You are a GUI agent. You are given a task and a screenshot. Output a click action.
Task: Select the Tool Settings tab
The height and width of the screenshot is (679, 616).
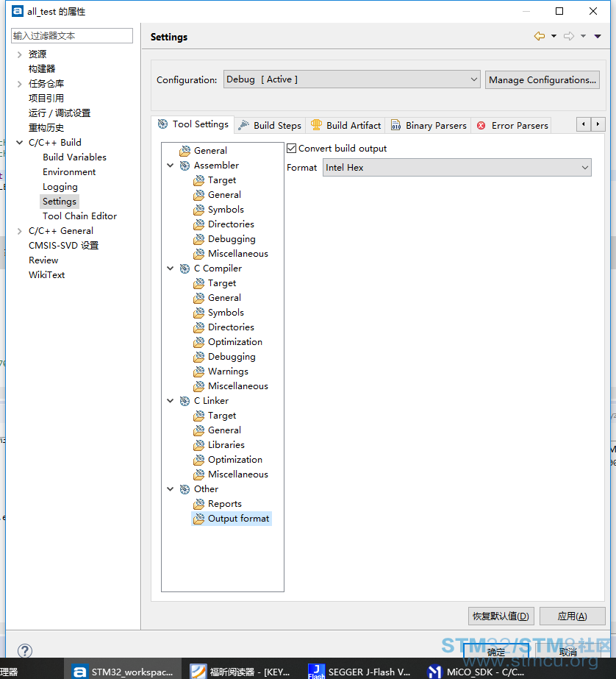193,124
